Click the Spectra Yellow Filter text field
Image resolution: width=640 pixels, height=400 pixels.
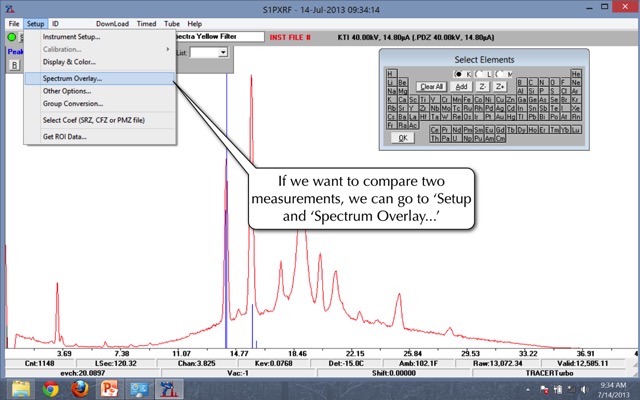pos(215,37)
